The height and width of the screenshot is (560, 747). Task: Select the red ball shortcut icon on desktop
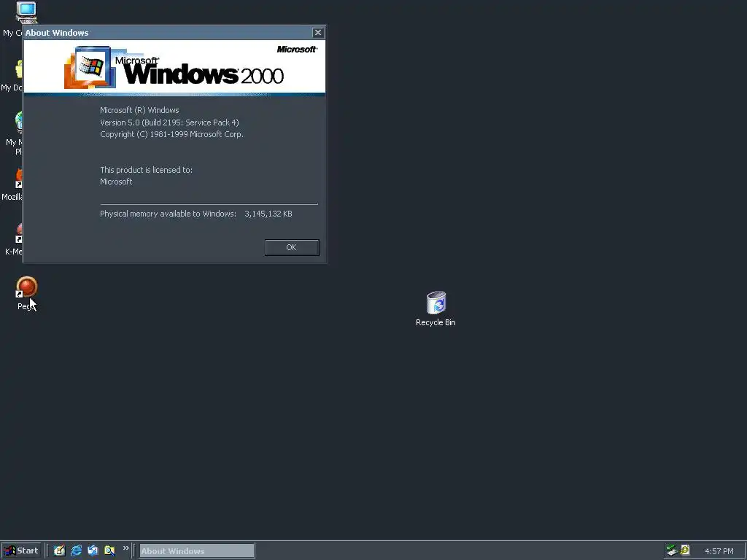pyautogui.click(x=27, y=287)
